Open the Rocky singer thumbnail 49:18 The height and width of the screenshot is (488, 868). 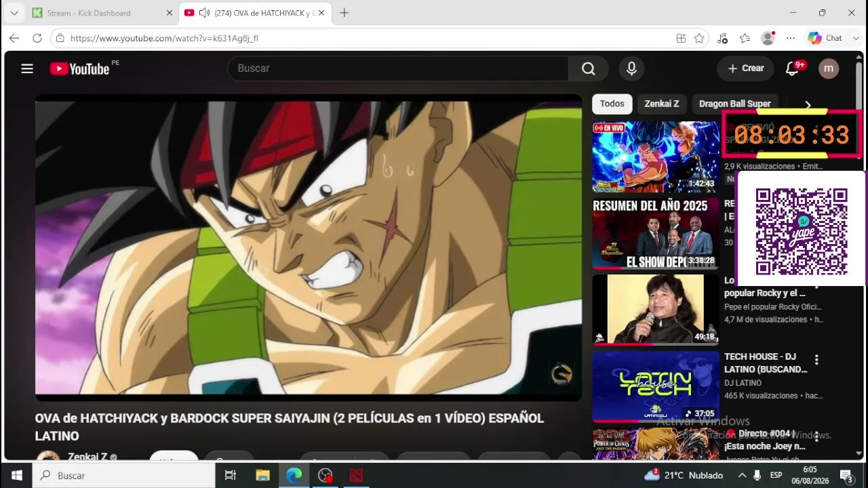pyautogui.click(x=656, y=310)
